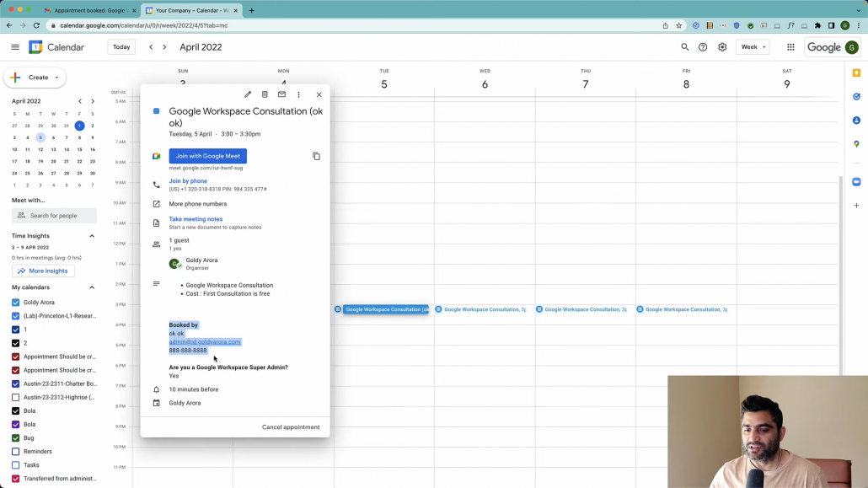This screenshot has width=868, height=488.
Task: Copy Meet link with copy icon
Action: (316, 156)
